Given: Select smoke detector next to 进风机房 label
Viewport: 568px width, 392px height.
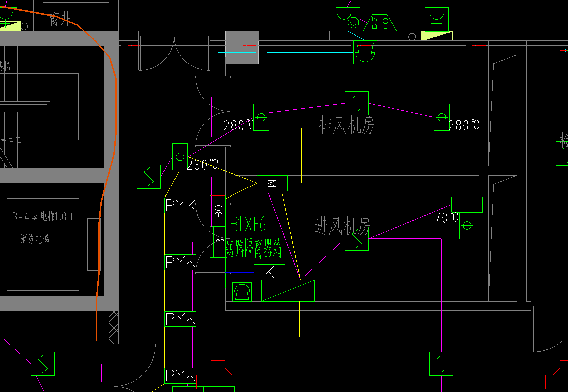Looking at the screenshot, I should tap(357, 239).
